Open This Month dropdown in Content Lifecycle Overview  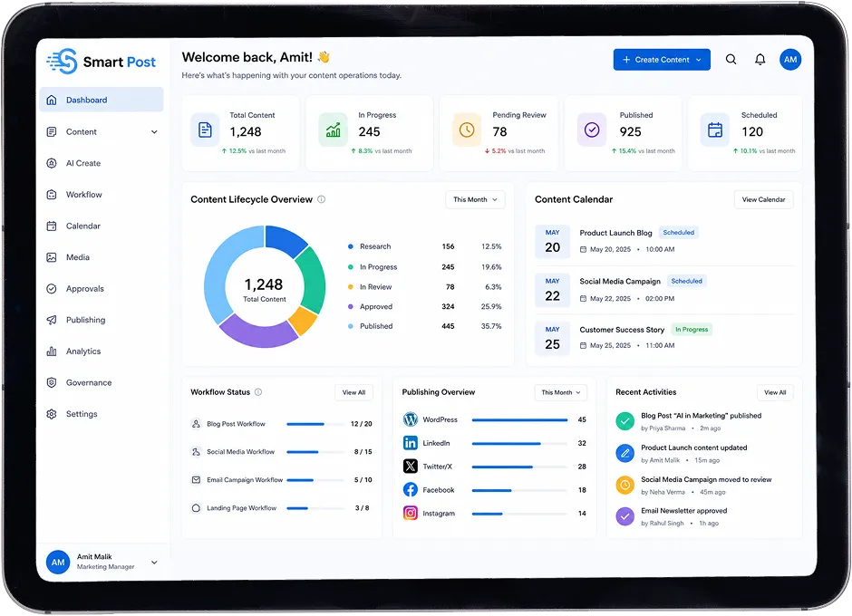pyautogui.click(x=476, y=200)
